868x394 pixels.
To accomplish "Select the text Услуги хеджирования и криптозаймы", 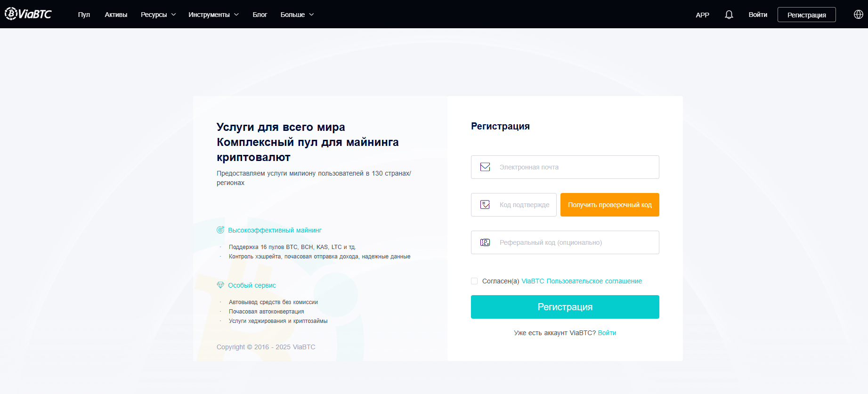I will [278, 321].
